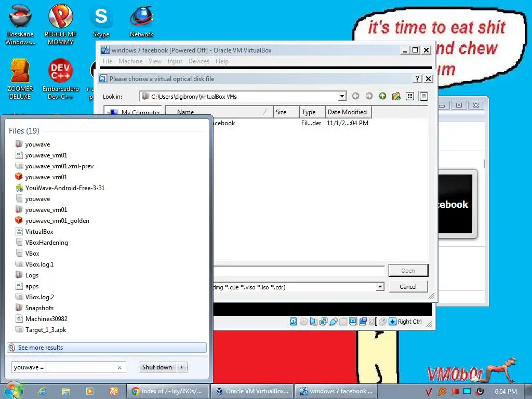This screenshot has height=399, width=532.
Task: Open the Machine menu
Action: tap(130, 61)
